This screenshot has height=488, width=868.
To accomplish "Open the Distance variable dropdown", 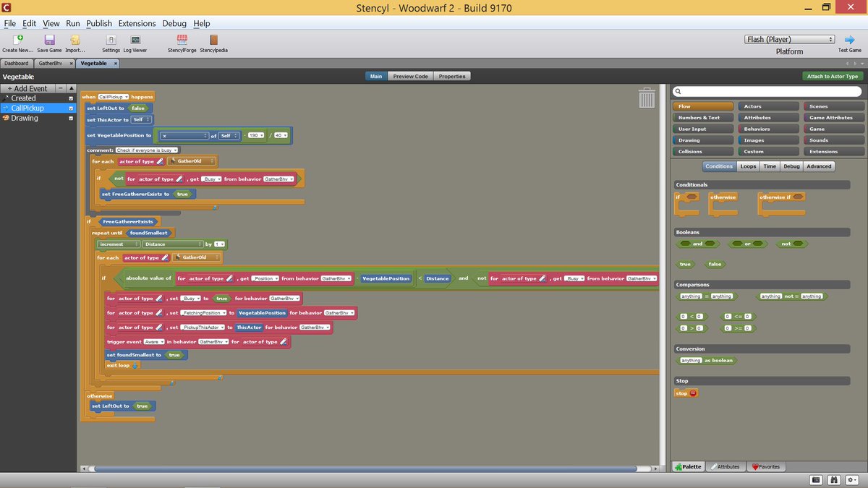I will click(174, 244).
